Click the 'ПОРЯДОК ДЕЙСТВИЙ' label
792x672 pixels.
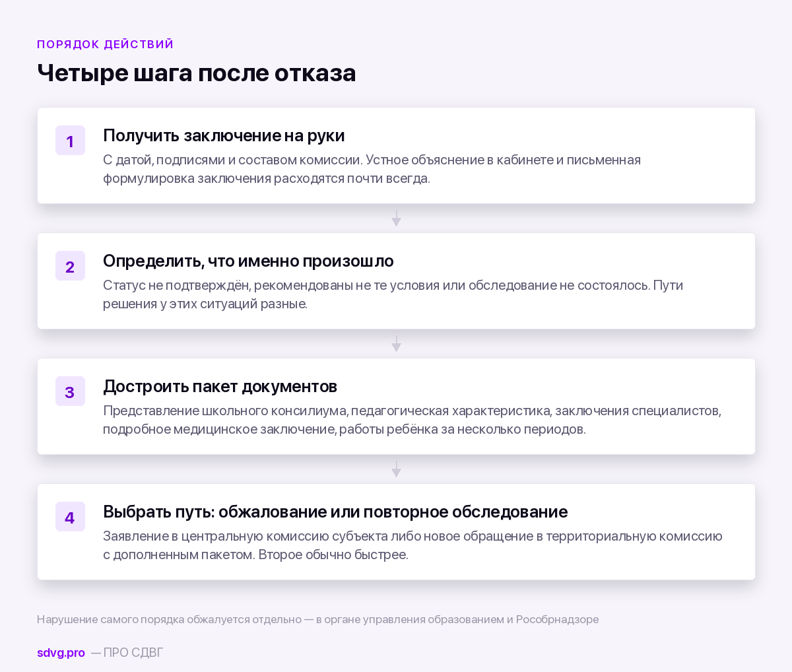coord(106,44)
